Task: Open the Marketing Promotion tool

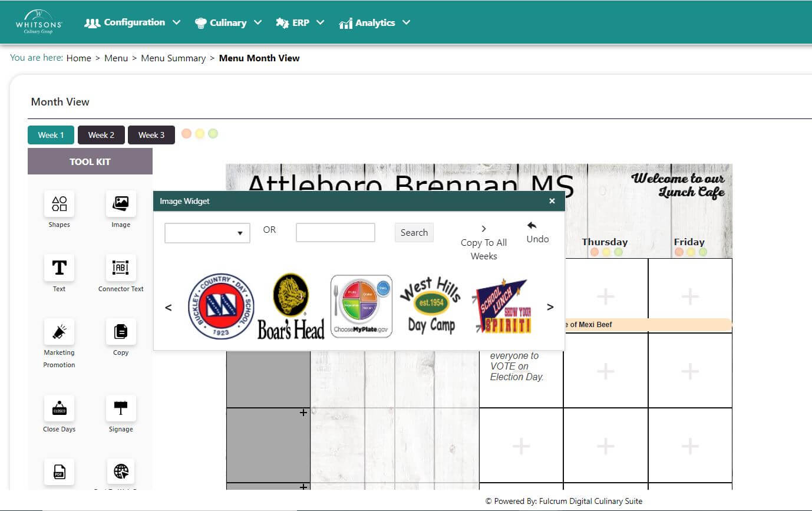Action: pos(59,332)
